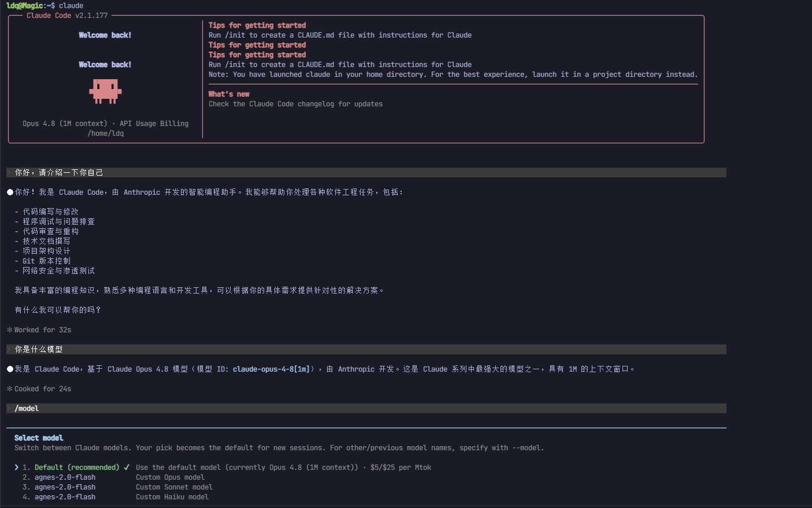812x508 pixels.
Task: Select the "Default (recommended)" model option
Action: (77, 468)
